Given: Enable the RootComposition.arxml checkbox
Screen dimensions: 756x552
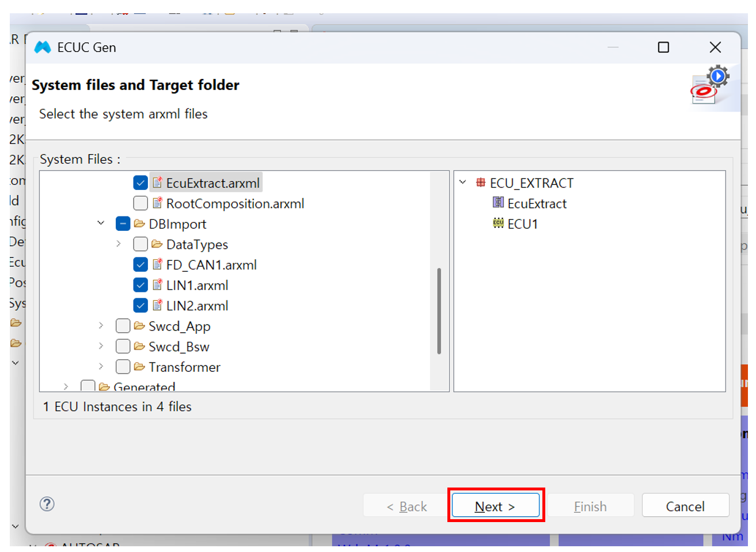Looking at the screenshot, I should click(140, 203).
